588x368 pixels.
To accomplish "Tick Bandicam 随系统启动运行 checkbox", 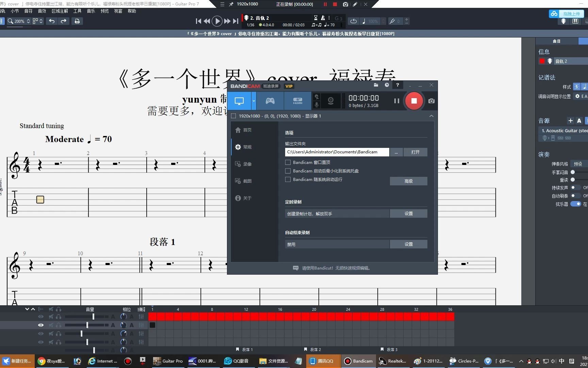I will pos(288,180).
